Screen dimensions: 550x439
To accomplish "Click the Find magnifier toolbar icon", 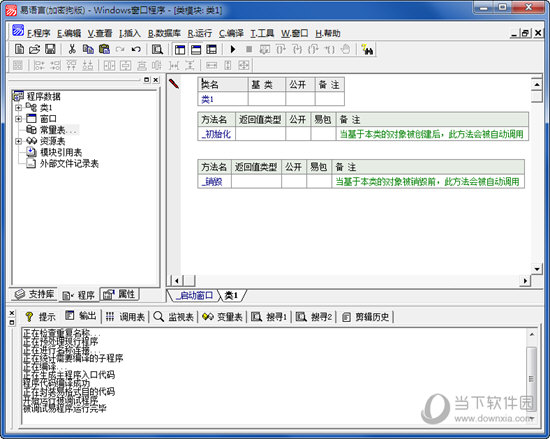I will (157, 49).
